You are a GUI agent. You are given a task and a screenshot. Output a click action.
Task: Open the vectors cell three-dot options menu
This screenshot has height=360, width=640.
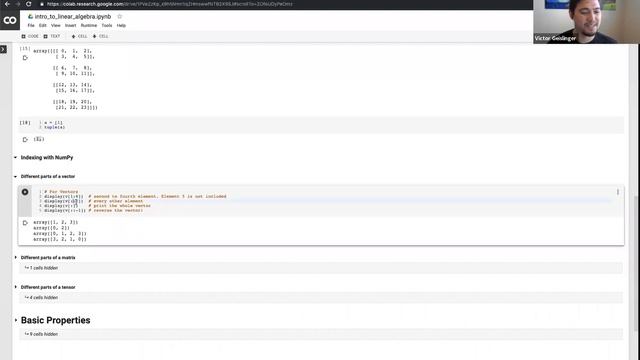point(618,192)
